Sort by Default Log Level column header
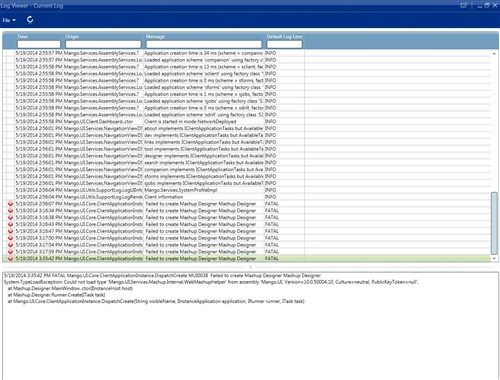500x380 pixels. pos(284,36)
